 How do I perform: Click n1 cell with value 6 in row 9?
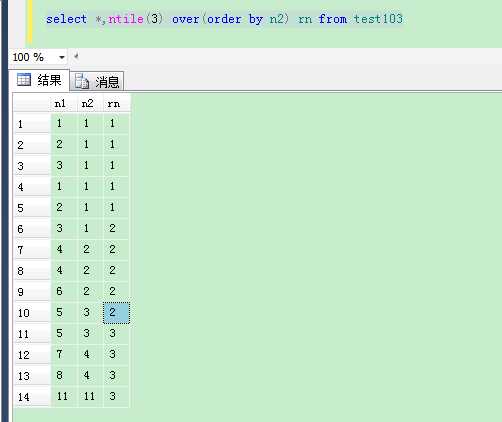coord(64,291)
